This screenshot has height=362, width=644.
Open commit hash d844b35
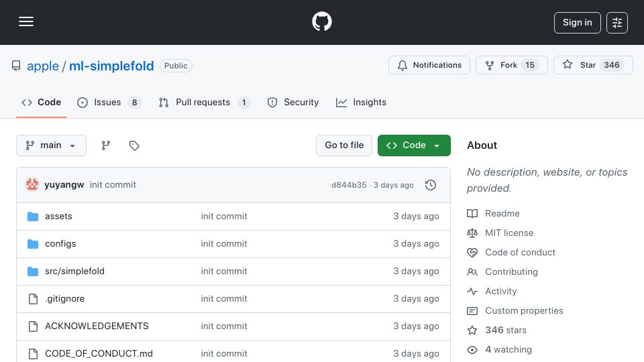click(349, 185)
